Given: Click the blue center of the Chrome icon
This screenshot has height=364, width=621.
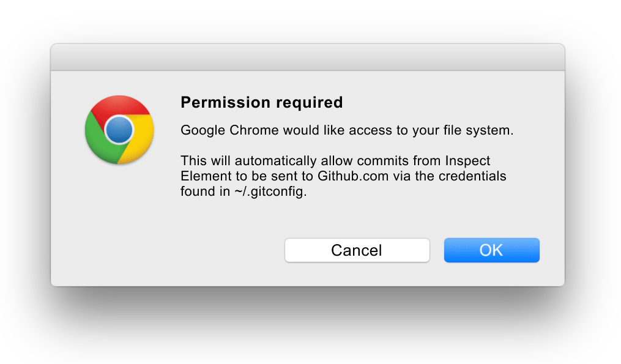Looking at the screenshot, I should click(119, 130).
